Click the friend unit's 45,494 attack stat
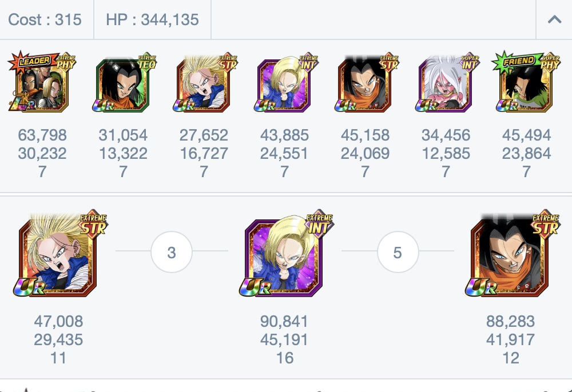572x392 pixels. click(526, 135)
